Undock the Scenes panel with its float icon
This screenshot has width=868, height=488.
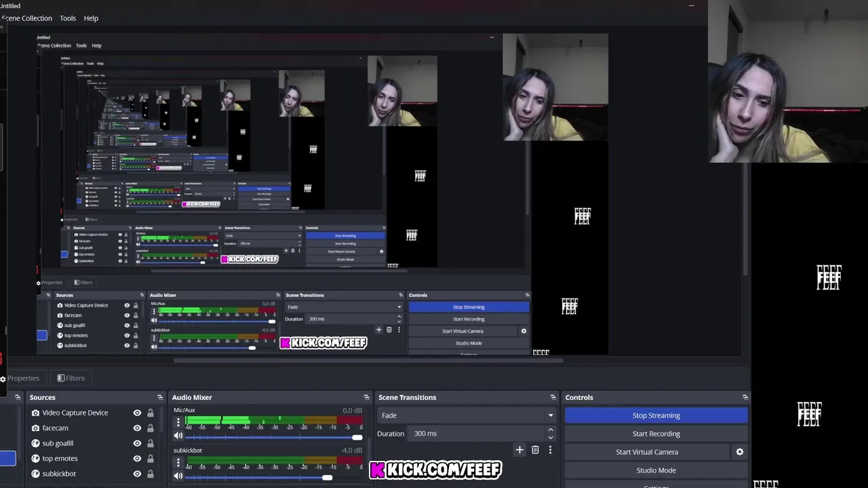[18, 397]
